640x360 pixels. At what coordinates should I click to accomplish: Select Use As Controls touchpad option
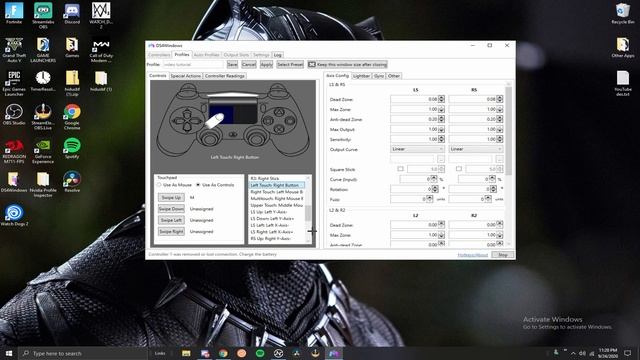click(215, 185)
